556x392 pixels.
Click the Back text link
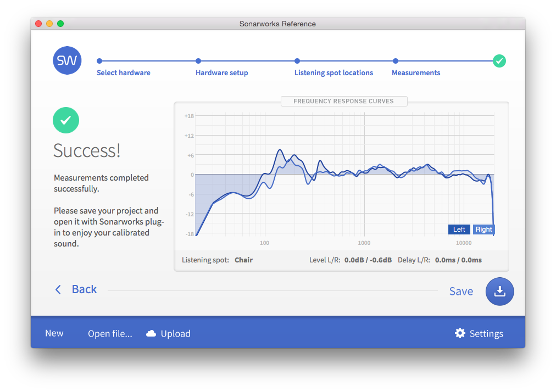(x=84, y=289)
